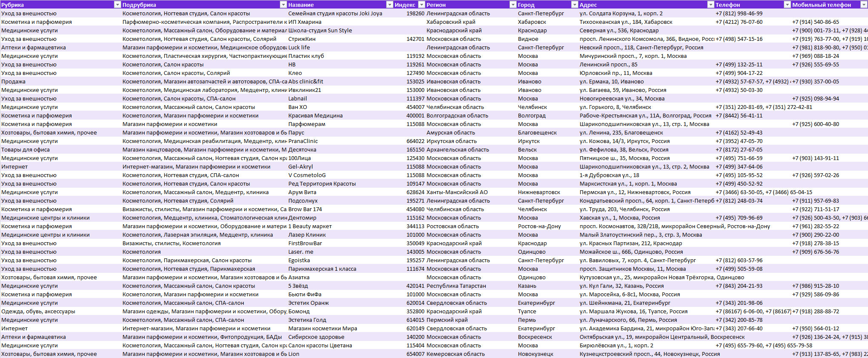Select the index cell "198260"

pos(410,13)
